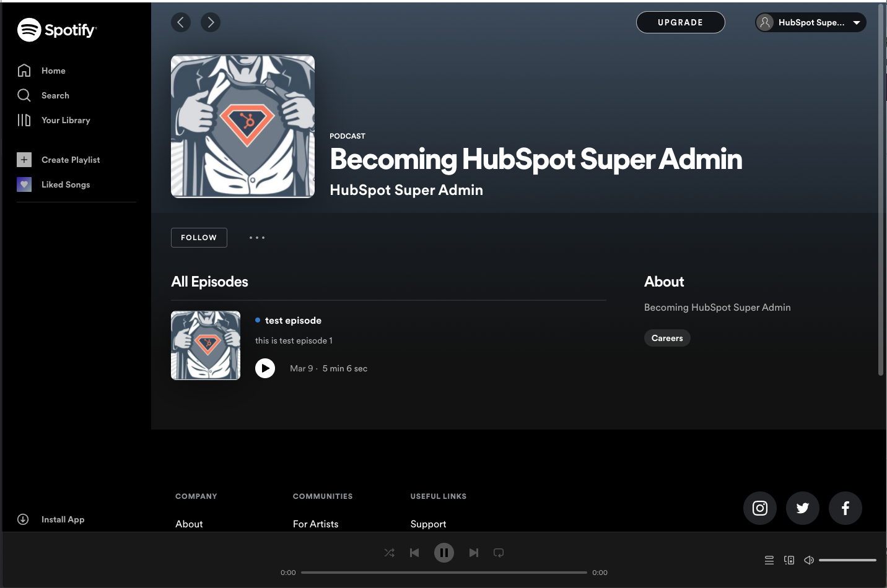This screenshot has height=588, width=887.
Task: Follow the Becoming HubSpot Super Admin podcast
Action: click(198, 238)
